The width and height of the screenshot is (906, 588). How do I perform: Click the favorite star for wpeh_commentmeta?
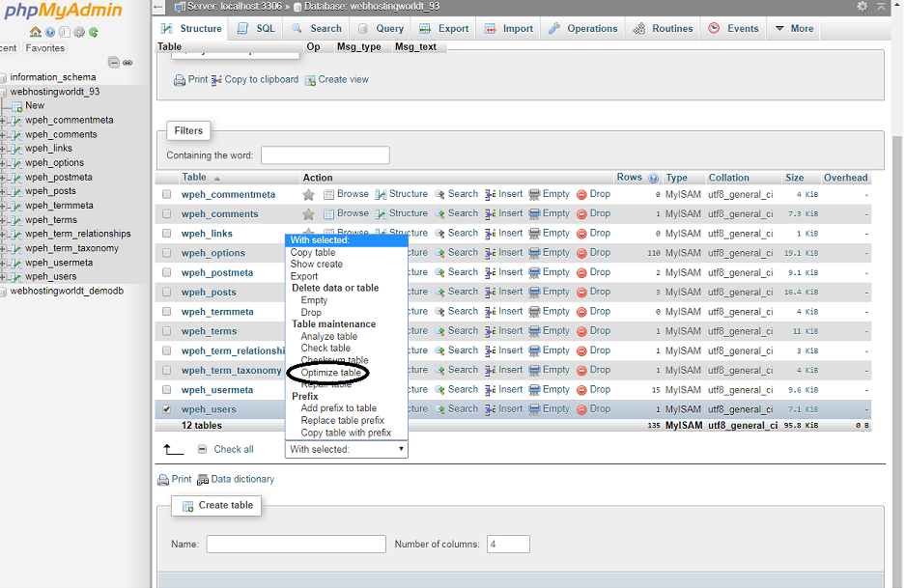309,195
